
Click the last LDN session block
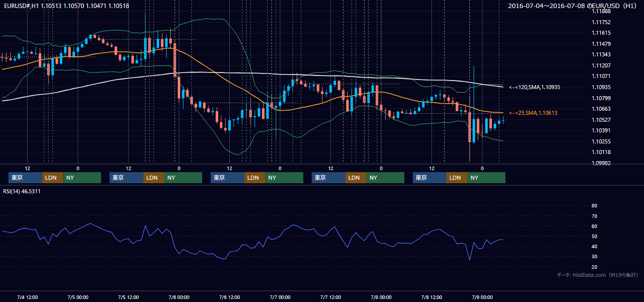(457, 178)
